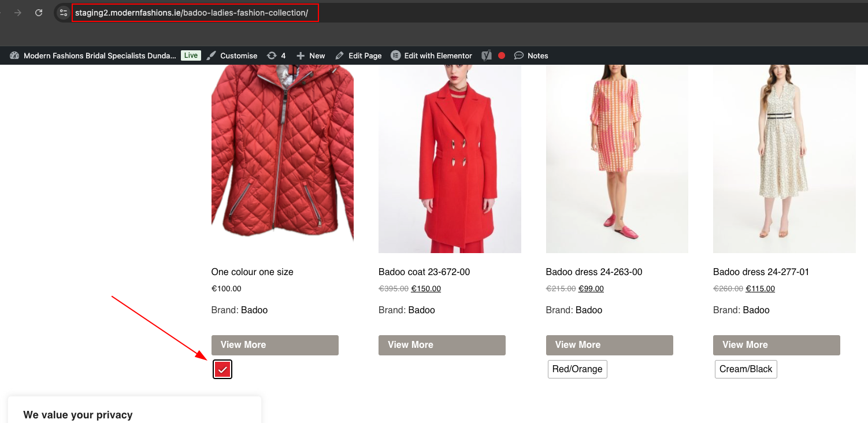Click View More for Badoo dress 24-277-01
Screen dimensions: 868x423
point(777,345)
